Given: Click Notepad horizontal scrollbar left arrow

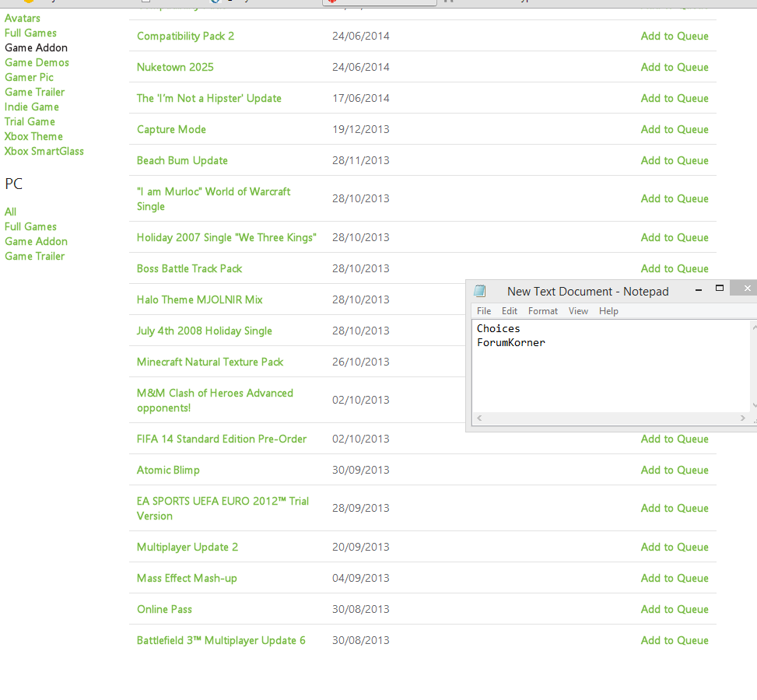Looking at the screenshot, I should 479,418.
